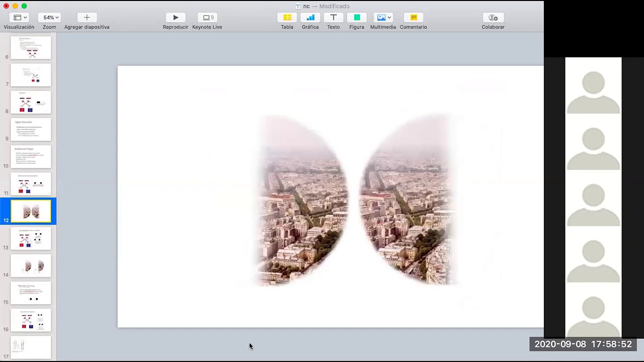Add a text box with Texto icon
This screenshot has width=644, height=362.
[334, 18]
